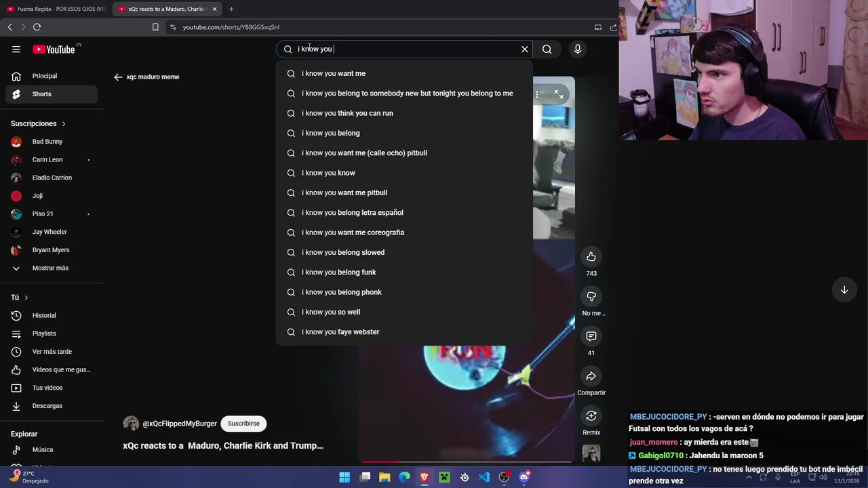
Task: Expand the Tú section chevron
Action: [26, 298]
